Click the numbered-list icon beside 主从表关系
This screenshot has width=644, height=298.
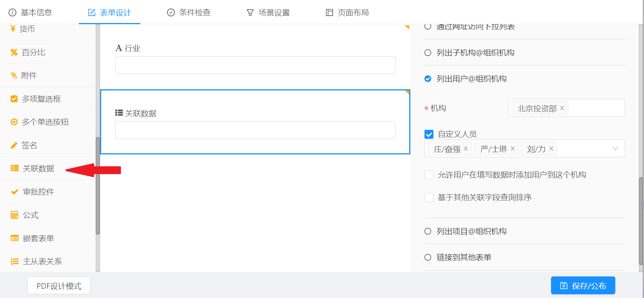click(x=15, y=262)
